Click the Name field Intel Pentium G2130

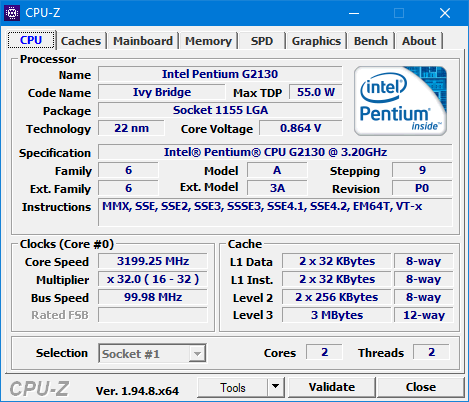(x=220, y=74)
